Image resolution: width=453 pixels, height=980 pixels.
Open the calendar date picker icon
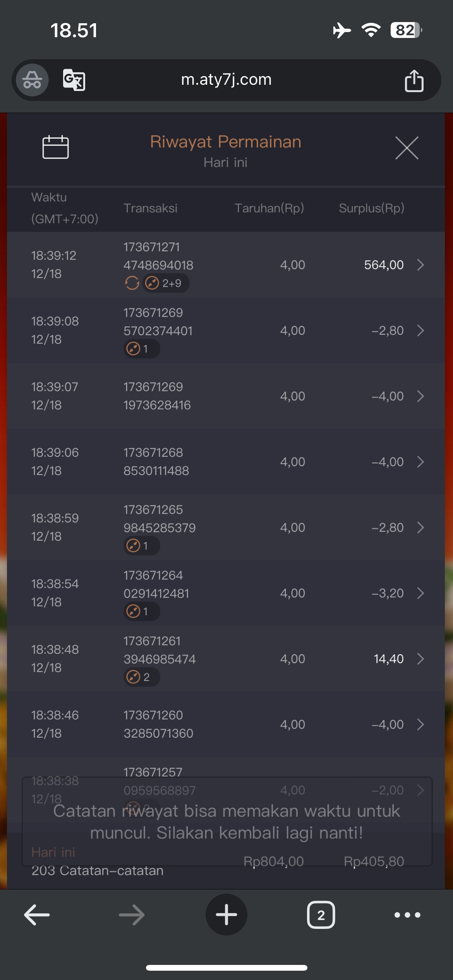click(55, 147)
